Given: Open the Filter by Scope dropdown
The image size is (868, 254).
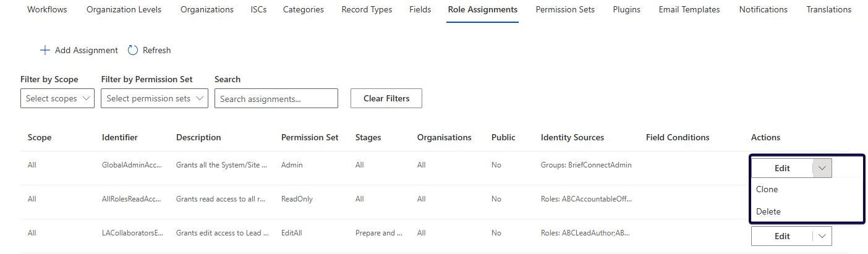Looking at the screenshot, I should (x=57, y=98).
